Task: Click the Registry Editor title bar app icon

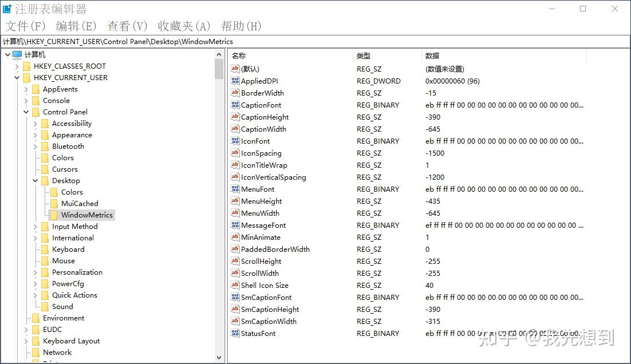Action: tap(7, 9)
